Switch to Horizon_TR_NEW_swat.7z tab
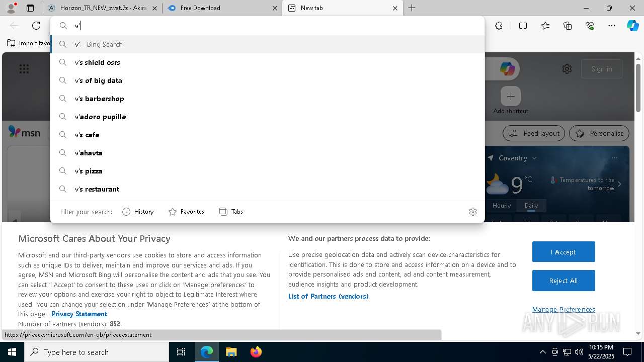This screenshot has height=362, width=644. click(103, 8)
